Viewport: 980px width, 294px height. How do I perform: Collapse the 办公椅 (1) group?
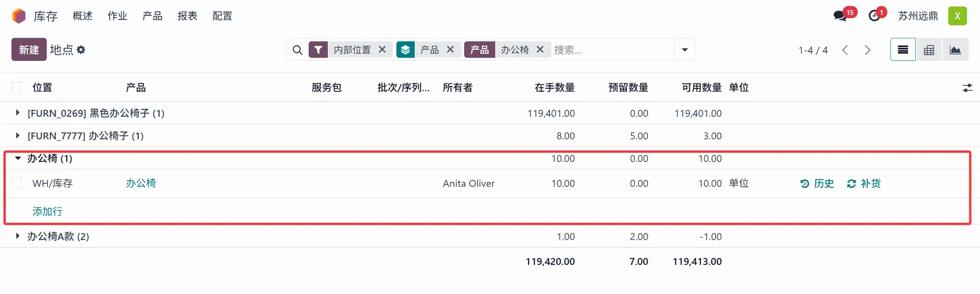point(18,158)
